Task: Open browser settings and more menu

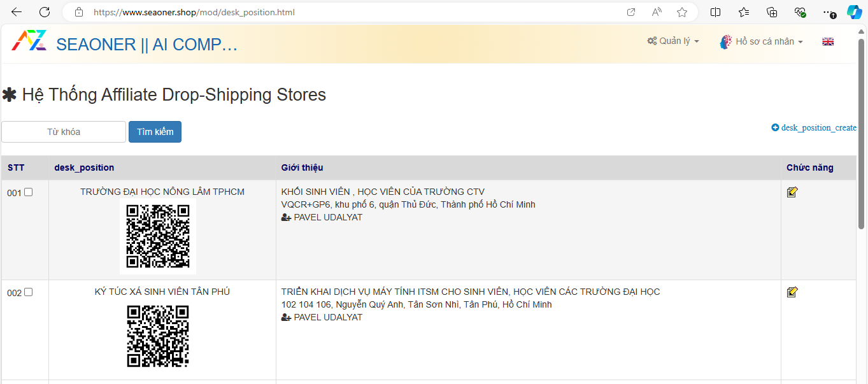Action: click(x=827, y=12)
